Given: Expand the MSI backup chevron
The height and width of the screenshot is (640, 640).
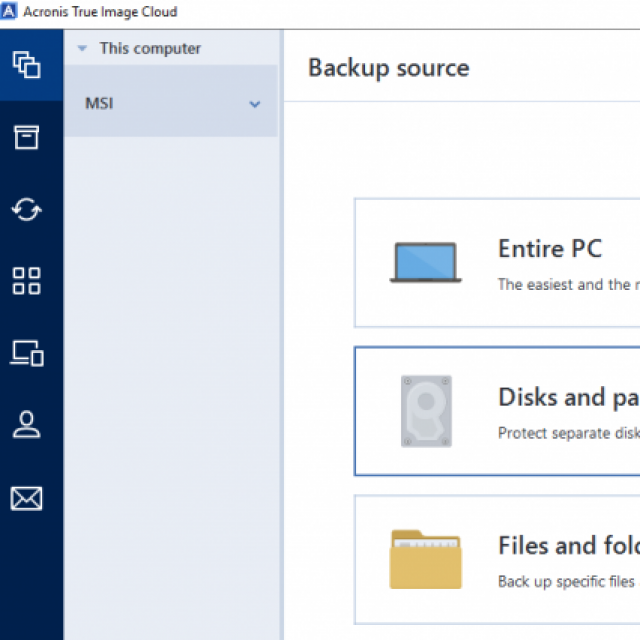Looking at the screenshot, I should [254, 104].
